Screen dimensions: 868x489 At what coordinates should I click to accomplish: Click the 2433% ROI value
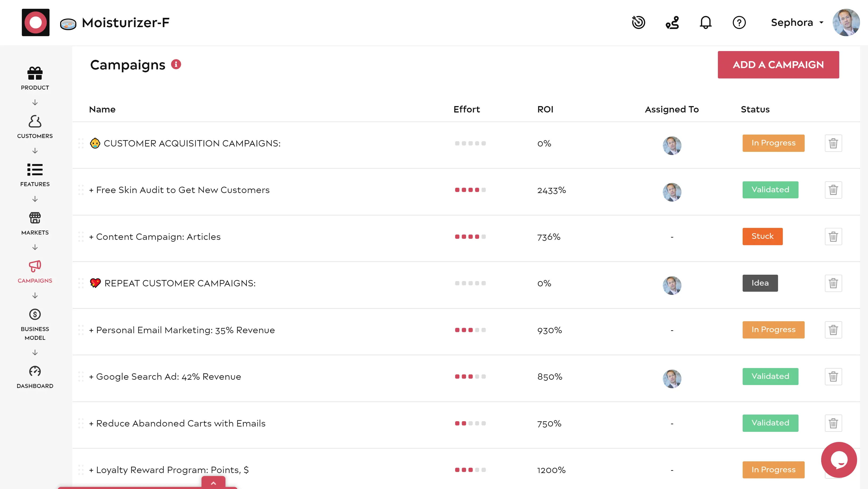(551, 190)
